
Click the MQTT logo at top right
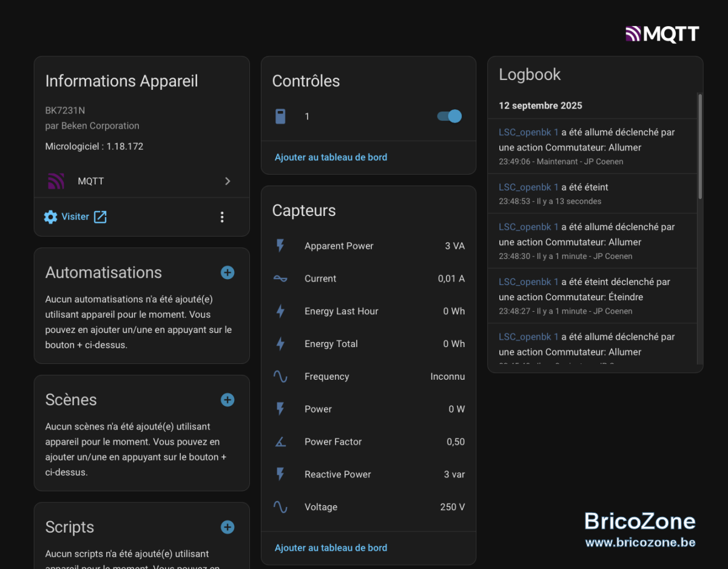(662, 34)
